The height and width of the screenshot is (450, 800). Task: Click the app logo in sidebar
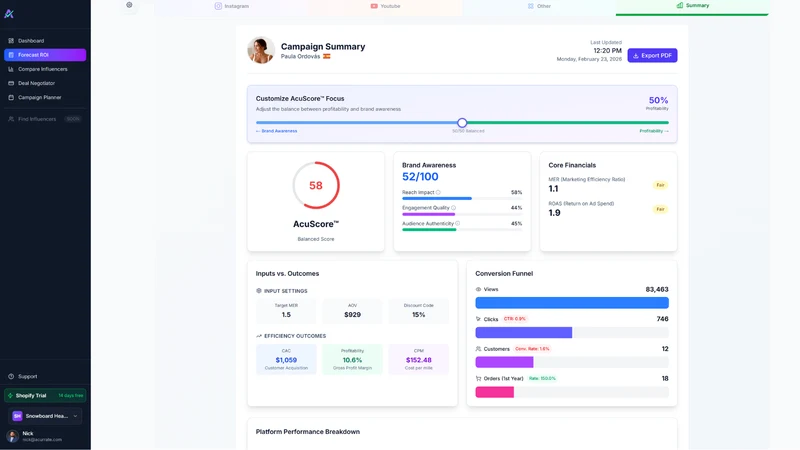pos(9,14)
